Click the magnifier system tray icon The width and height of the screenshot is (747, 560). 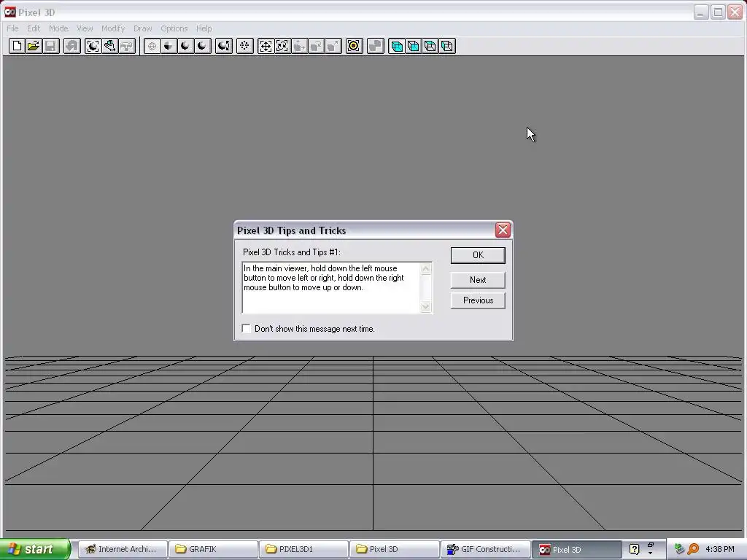(x=693, y=549)
